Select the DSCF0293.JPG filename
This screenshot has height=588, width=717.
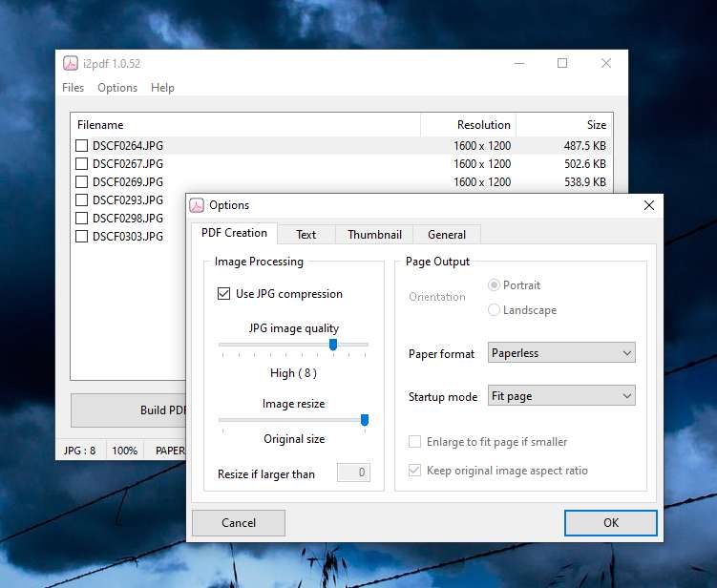(128, 200)
